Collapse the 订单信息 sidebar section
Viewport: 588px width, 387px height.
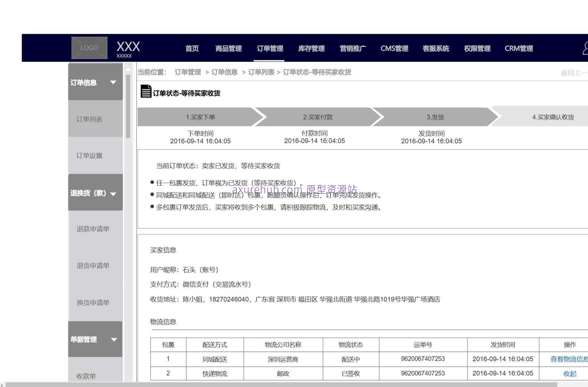112,82
